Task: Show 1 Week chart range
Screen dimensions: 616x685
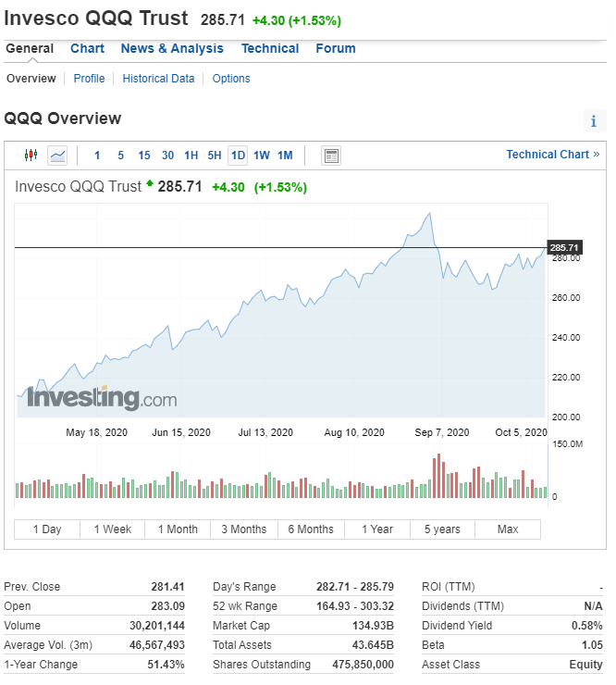Action: (x=113, y=529)
